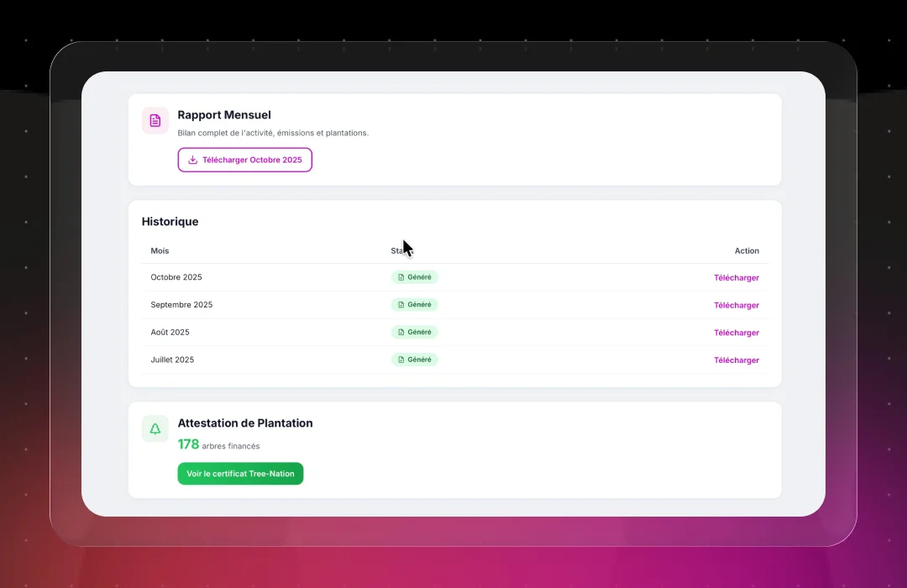
Task: Click Télécharger link for Août 2025 row
Action: (737, 333)
